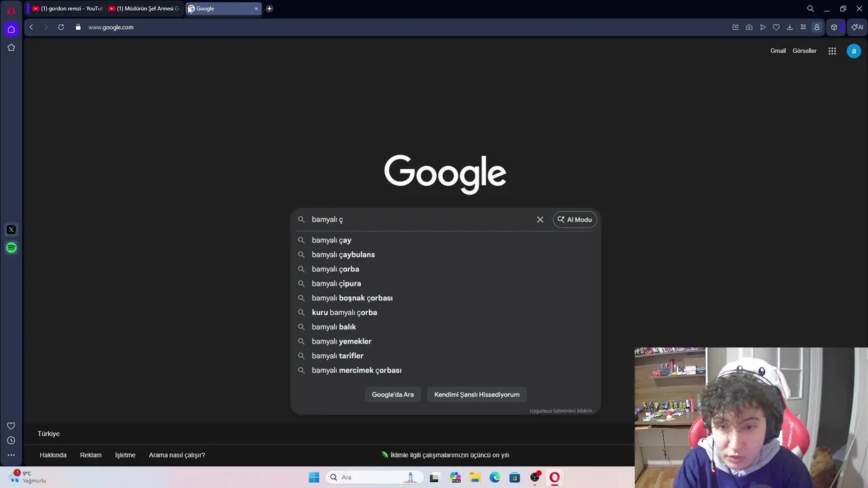Open a new tab with plus
Viewport: 868px width, 488px height.
point(269,9)
